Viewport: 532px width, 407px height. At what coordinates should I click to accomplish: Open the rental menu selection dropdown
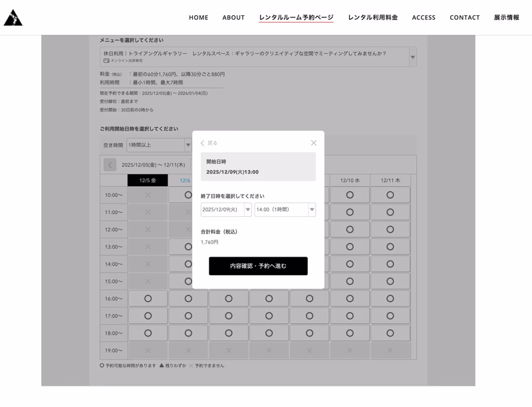(258, 57)
